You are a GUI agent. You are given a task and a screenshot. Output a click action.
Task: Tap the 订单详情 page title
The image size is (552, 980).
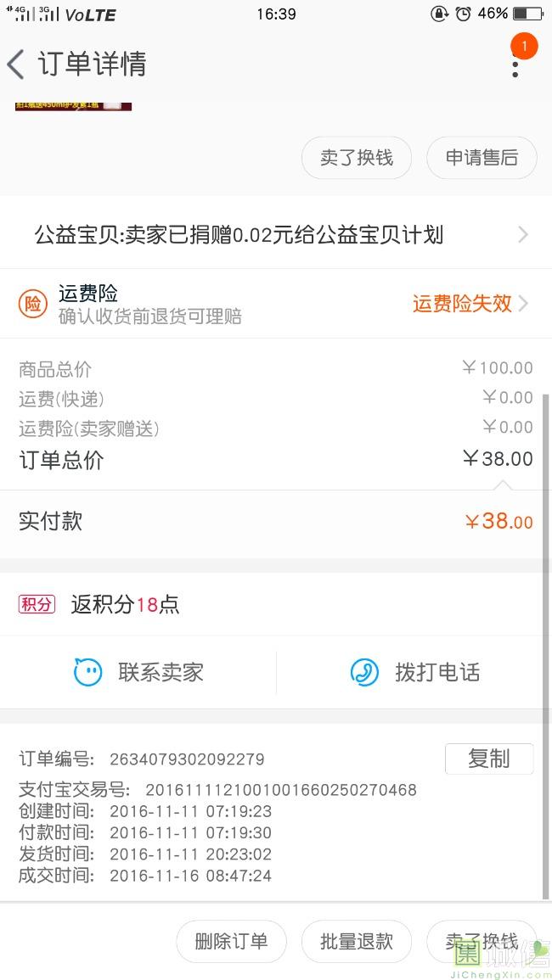[92, 64]
